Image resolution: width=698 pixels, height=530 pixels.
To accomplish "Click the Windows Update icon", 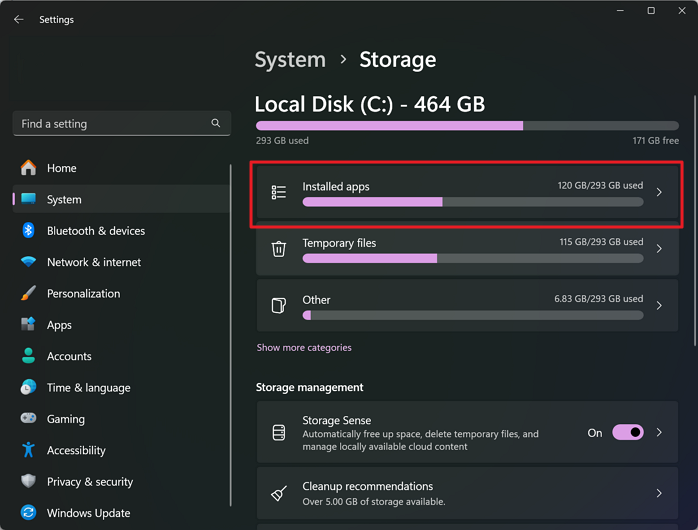I will pyautogui.click(x=28, y=513).
